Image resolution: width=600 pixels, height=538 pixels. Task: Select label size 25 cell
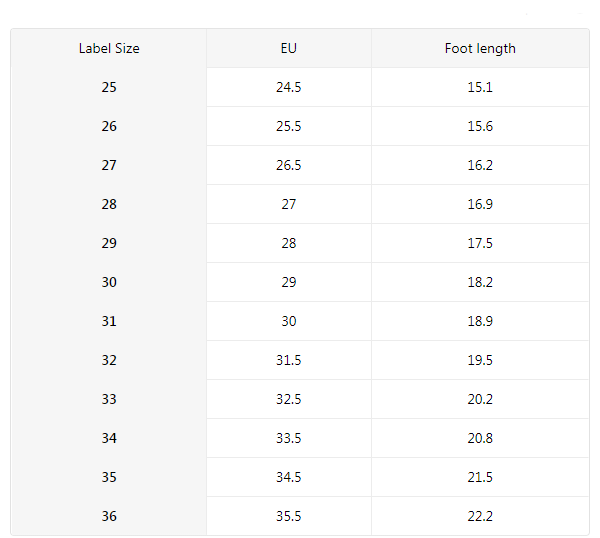[x=109, y=87]
